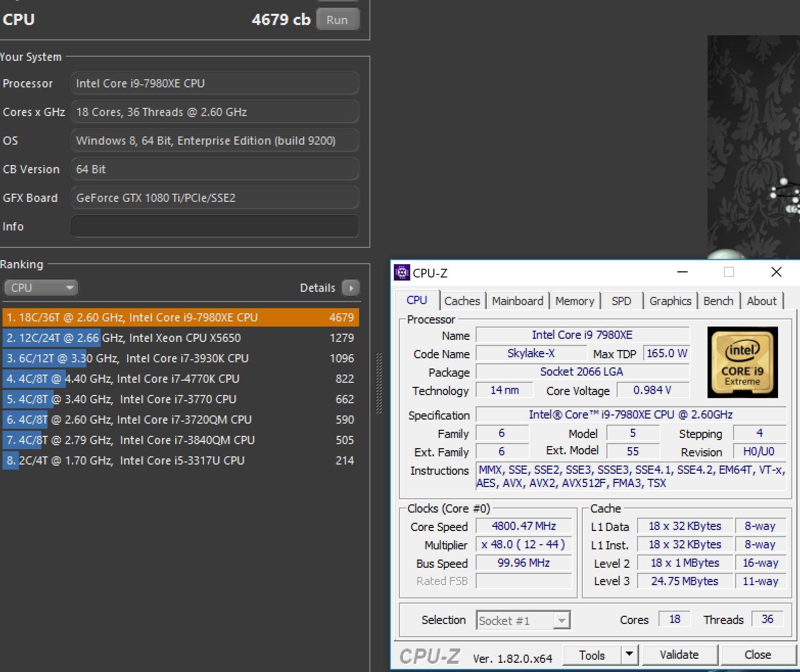The height and width of the screenshot is (672, 800).
Task: Select ranking row 3 Intel Core i7-3930K
Action: click(181, 358)
